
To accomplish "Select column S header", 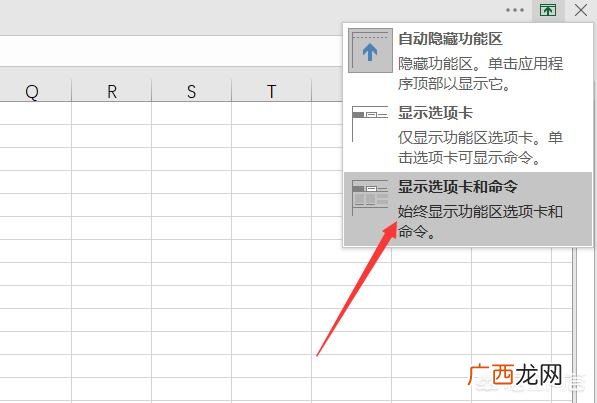I will pos(192,91).
